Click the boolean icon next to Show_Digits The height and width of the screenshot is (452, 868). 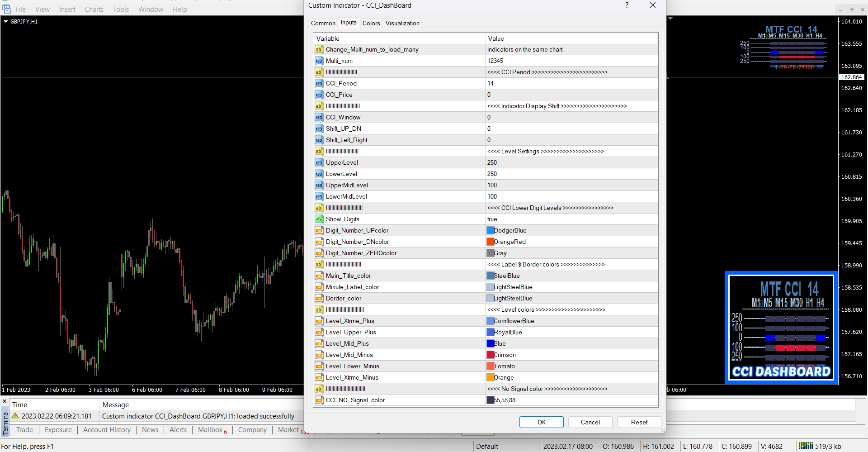[x=319, y=219]
